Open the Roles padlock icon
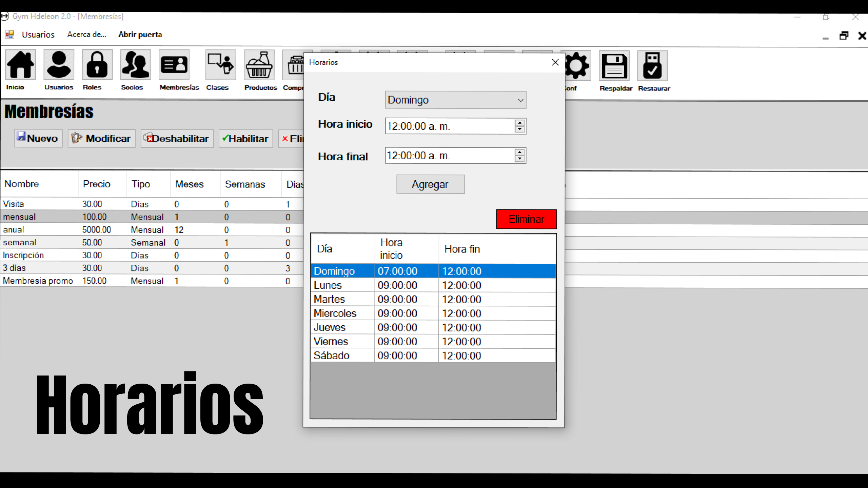This screenshot has width=868, height=488. [97, 65]
